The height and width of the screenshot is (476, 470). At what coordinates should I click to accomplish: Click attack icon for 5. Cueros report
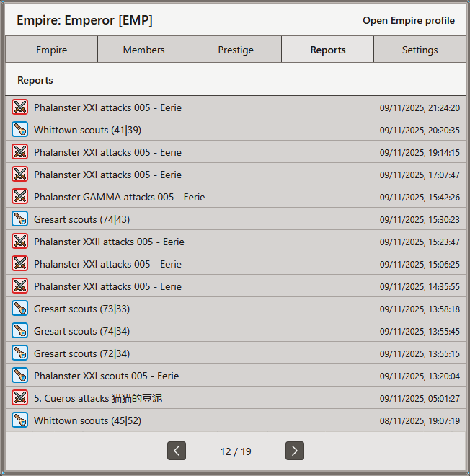[20, 397]
